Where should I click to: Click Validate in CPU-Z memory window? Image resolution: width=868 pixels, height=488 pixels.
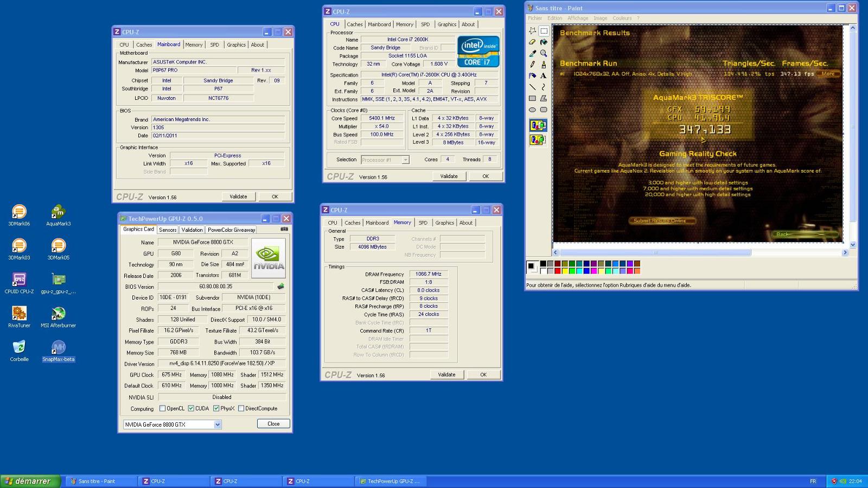[x=446, y=375]
